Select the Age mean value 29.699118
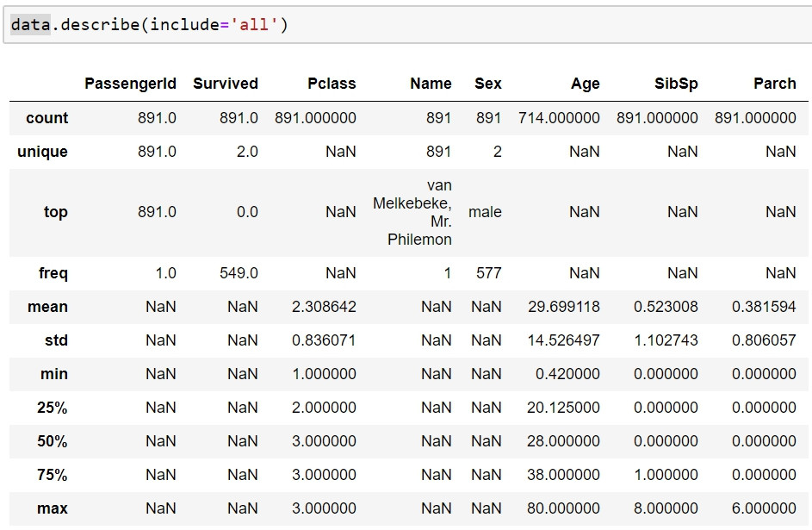812x530 pixels. point(563,307)
